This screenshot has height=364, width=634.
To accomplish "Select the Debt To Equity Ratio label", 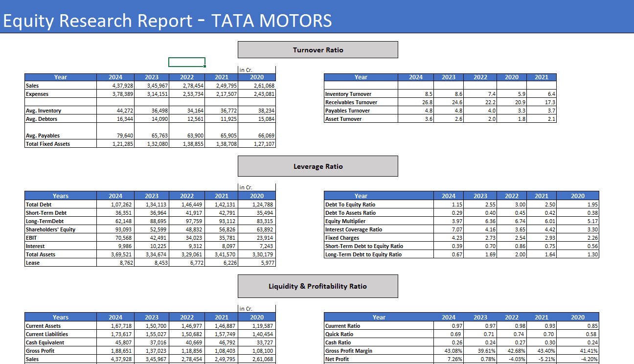I will [350, 205].
